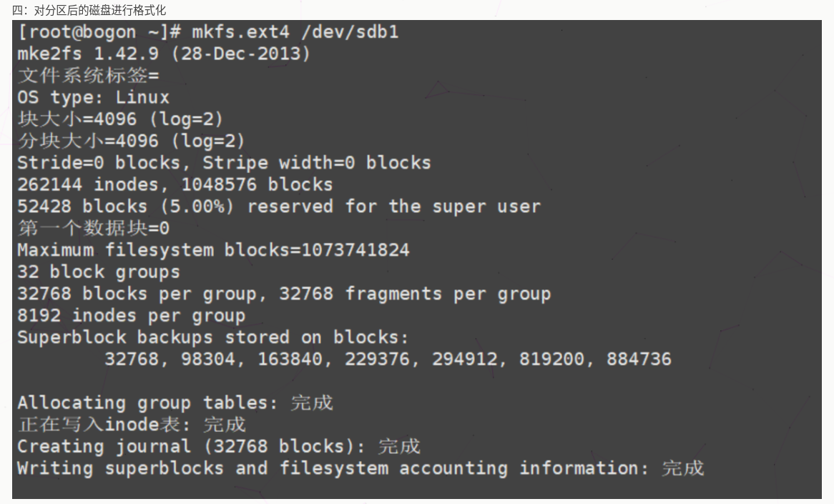Click the mke2fs 1.42.9 version line
The height and width of the screenshot is (504, 834).
tap(164, 54)
